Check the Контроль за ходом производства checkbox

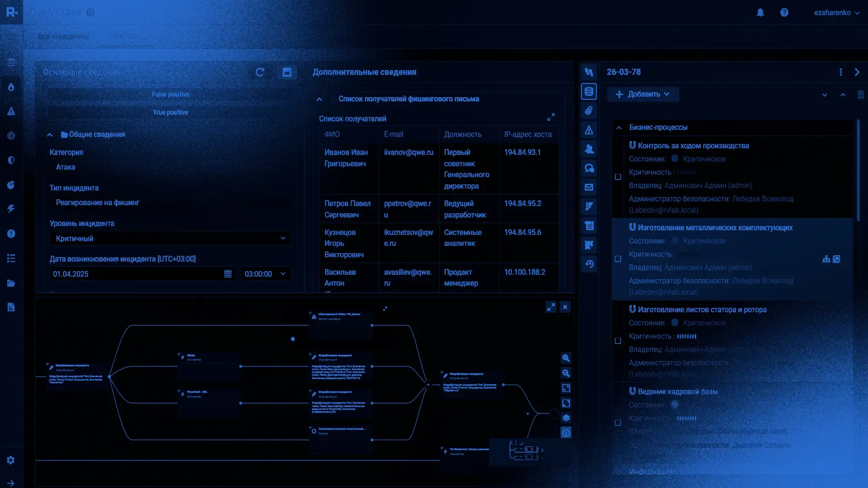(x=618, y=177)
